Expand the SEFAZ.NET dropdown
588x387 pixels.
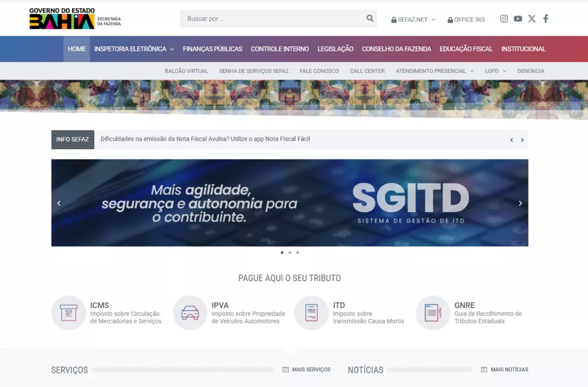[x=413, y=20]
